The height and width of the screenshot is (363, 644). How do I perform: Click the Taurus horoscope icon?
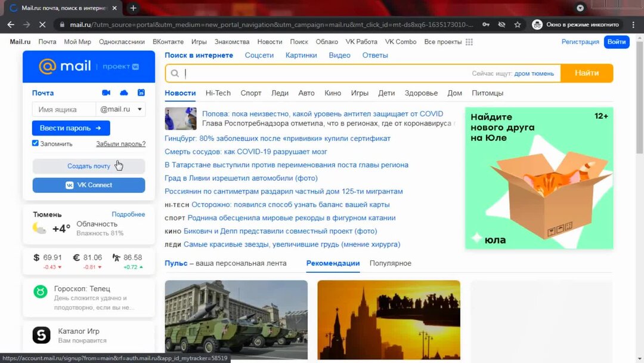coord(41,292)
